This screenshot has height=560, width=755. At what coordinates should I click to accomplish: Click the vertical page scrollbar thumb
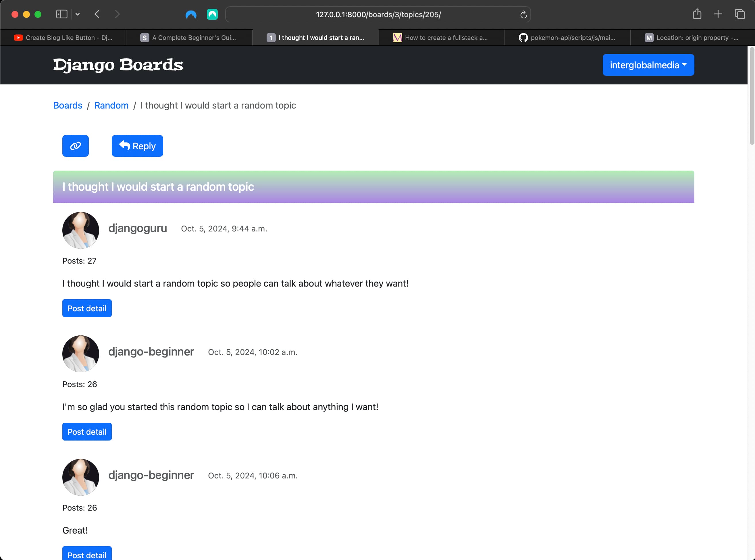click(x=752, y=96)
